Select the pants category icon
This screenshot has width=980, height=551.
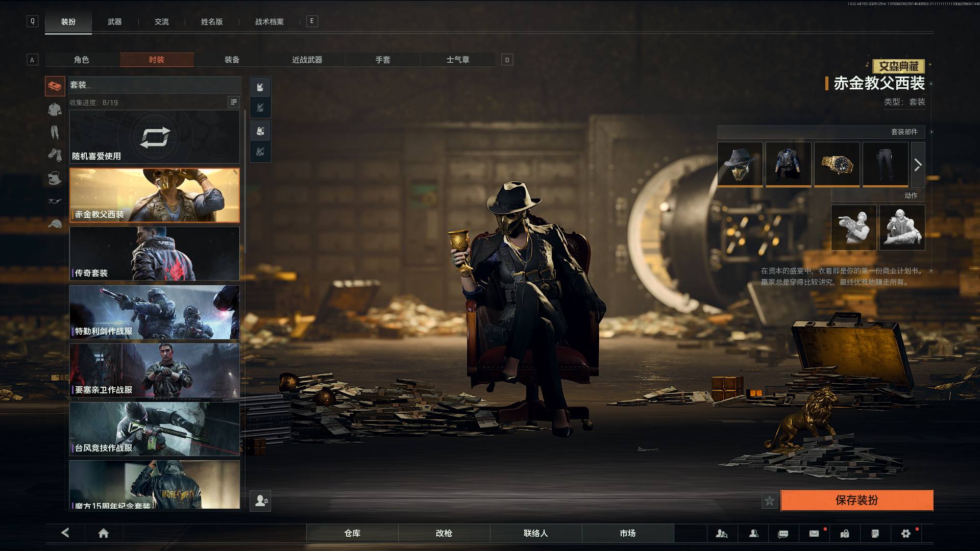coord(55,132)
